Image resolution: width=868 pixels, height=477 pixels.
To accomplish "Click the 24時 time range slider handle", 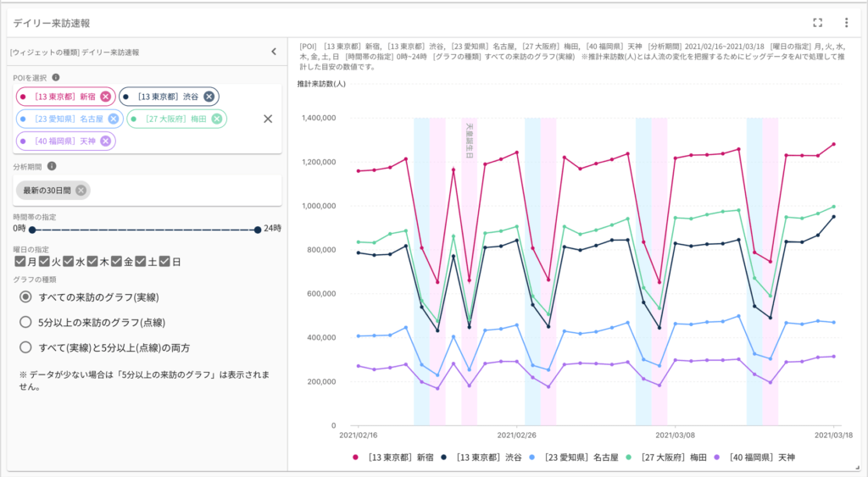I will 257,230.
